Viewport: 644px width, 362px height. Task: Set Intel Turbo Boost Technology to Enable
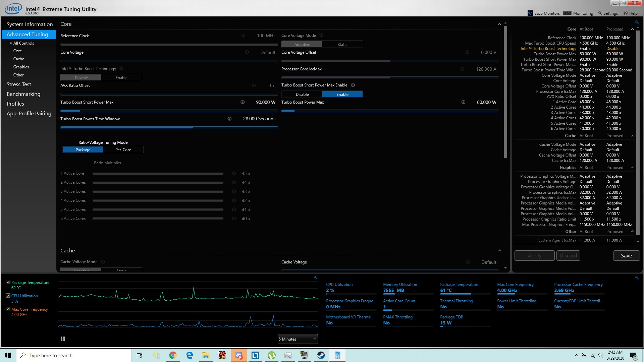pyautogui.click(x=121, y=78)
